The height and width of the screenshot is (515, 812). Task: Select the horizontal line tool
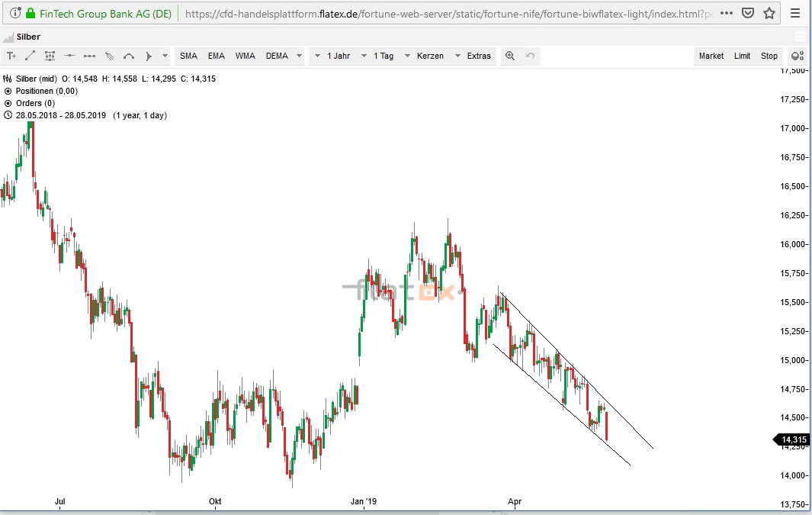coord(69,56)
